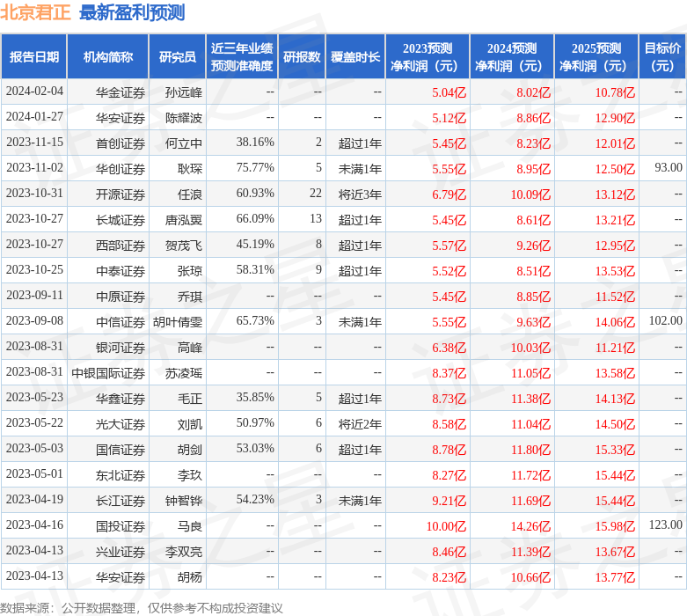Image resolution: width=687 pixels, height=616 pixels.
Task: Click accuracy value 38.16%
Action: 255,142
